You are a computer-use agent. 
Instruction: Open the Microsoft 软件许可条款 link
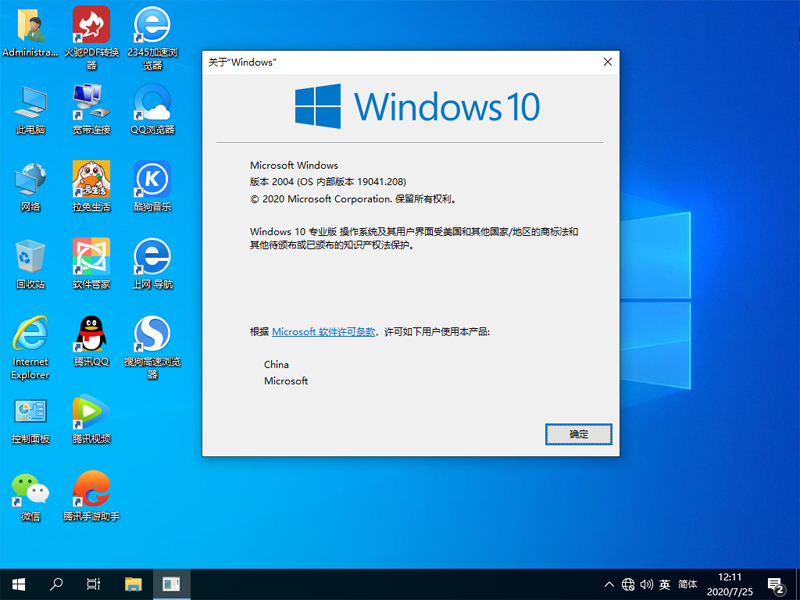tap(327, 331)
